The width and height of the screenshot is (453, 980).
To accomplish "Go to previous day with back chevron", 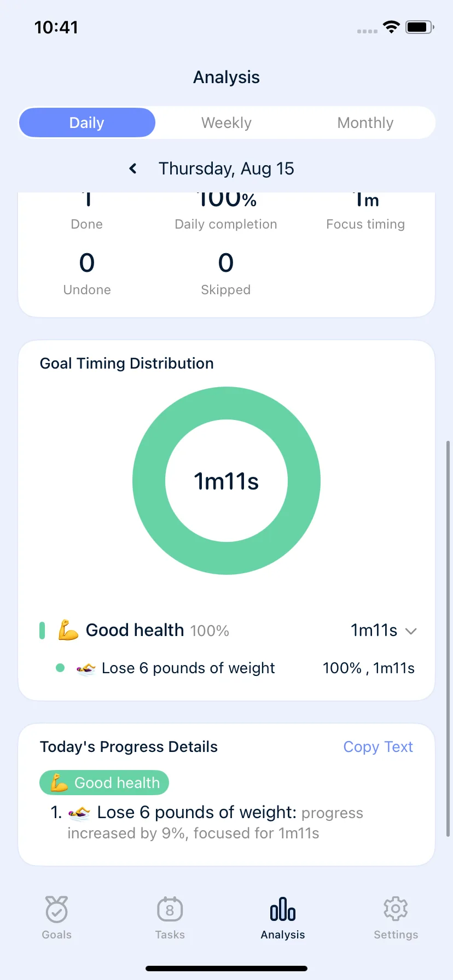I will tap(133, 168).
